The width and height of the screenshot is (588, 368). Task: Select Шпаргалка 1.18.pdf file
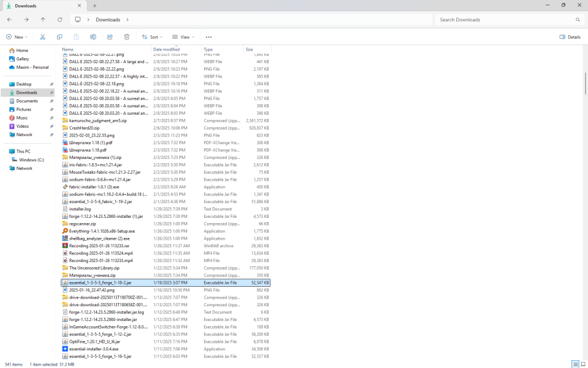[165, 150]
